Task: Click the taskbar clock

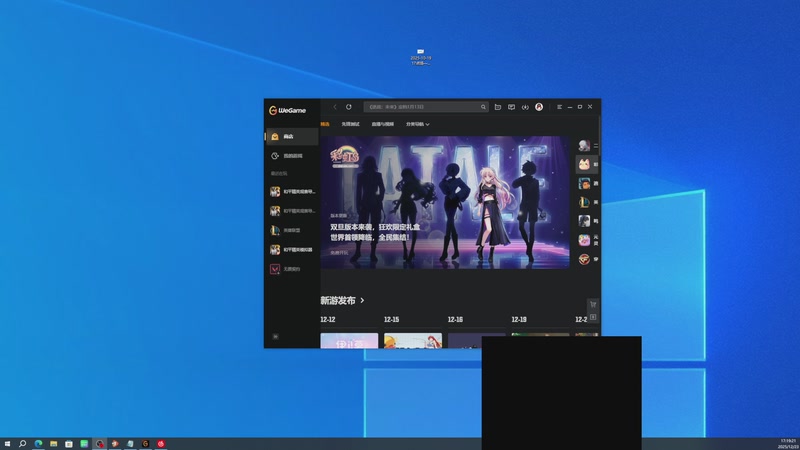Action: coord(788,444)
